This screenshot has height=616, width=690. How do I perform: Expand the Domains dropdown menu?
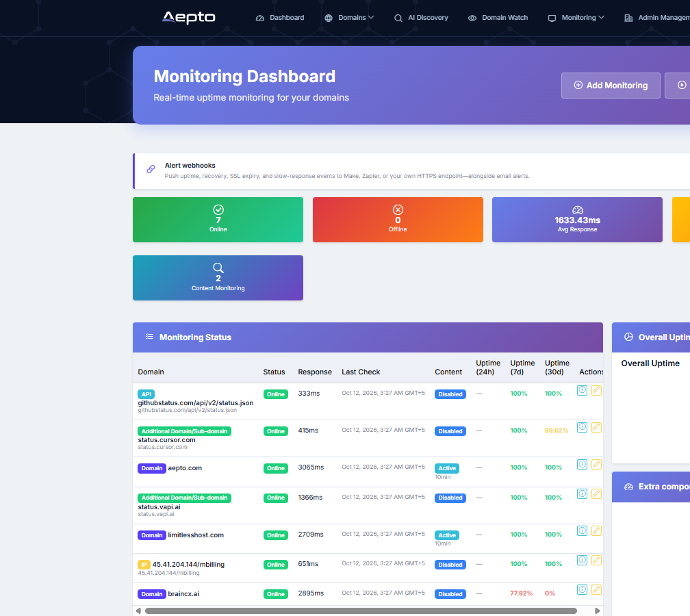tap(349, 18)
